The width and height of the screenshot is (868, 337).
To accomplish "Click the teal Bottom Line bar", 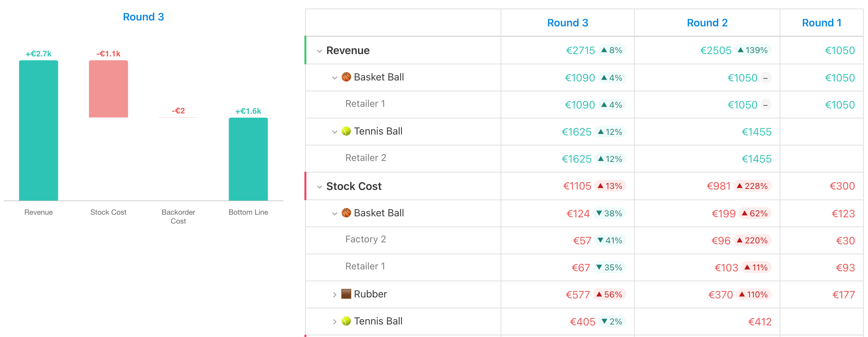I will tap(248, 159).
